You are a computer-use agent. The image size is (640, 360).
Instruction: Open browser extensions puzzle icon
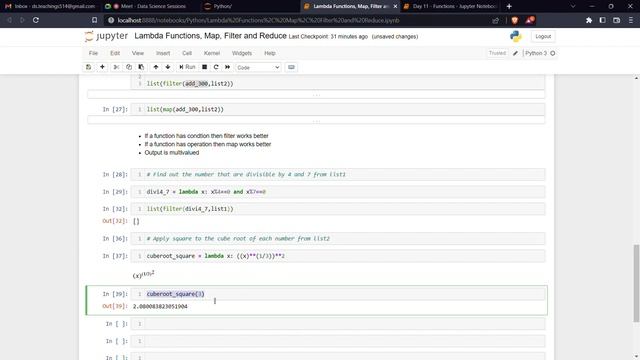(589, 20)
